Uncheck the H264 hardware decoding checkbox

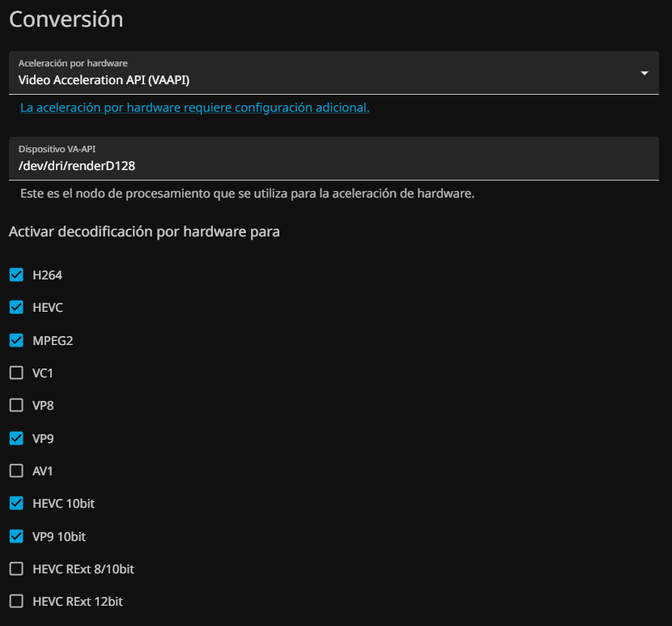click(16, 275)
